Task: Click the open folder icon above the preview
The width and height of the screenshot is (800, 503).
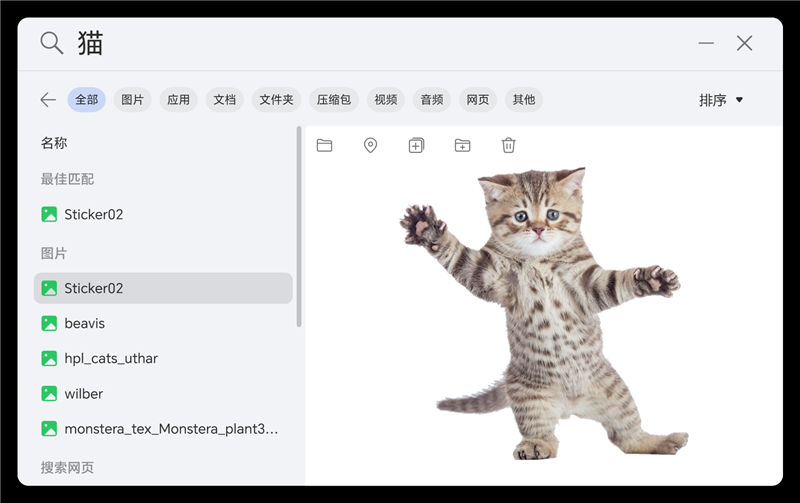Action: (324, 145)
